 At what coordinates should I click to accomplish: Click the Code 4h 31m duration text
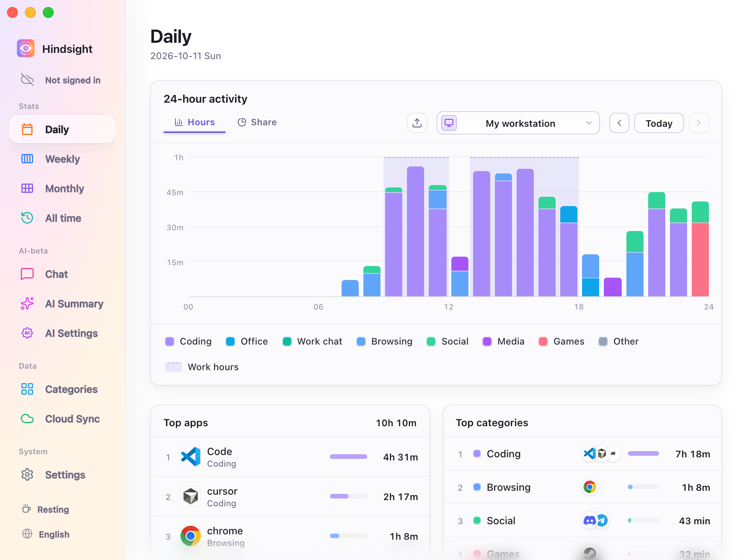point(400,457)
